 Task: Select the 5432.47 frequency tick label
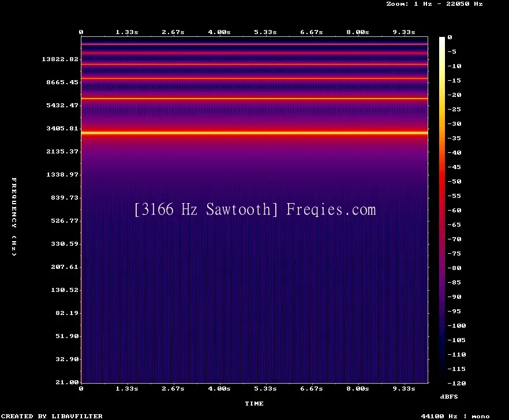(62, 105)
